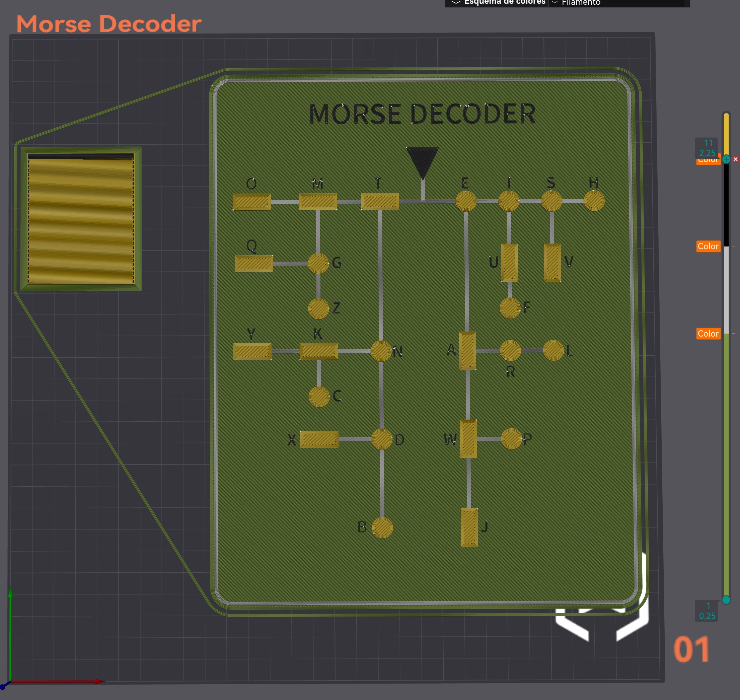Click the yellow rectangle node for letter J
Screen dimensions: 740x700
[x=469, y=527]
